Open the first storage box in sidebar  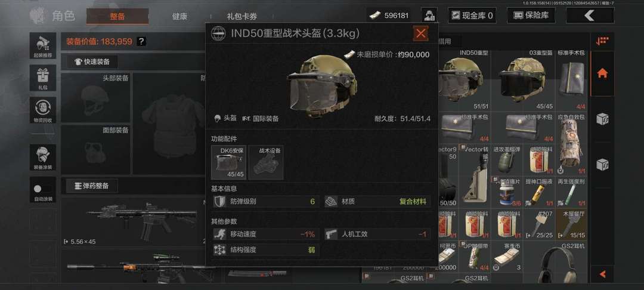[602, 119]
